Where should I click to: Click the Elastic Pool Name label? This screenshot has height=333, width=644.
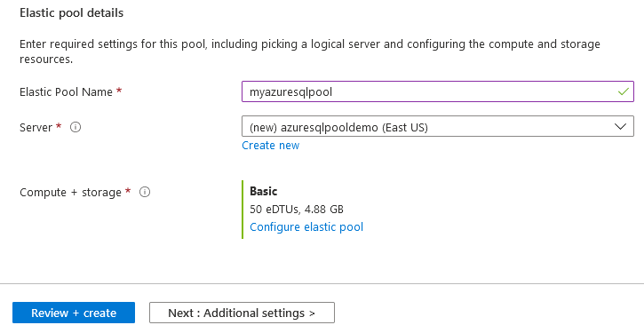pos(66,92)
